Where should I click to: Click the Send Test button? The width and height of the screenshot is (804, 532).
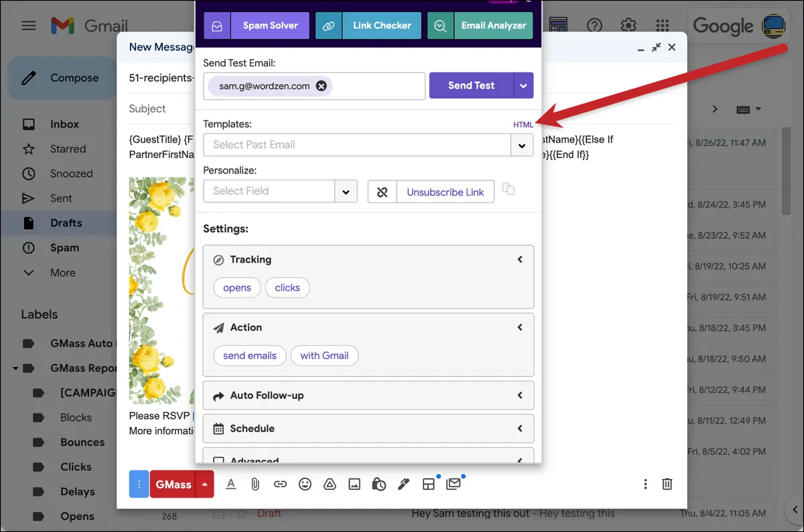coord(471,86)
